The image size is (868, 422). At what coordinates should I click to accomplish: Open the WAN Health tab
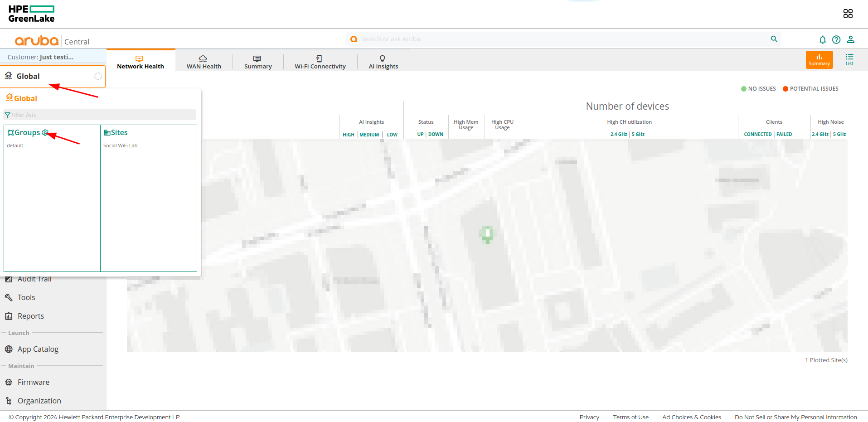coord(204,62)
